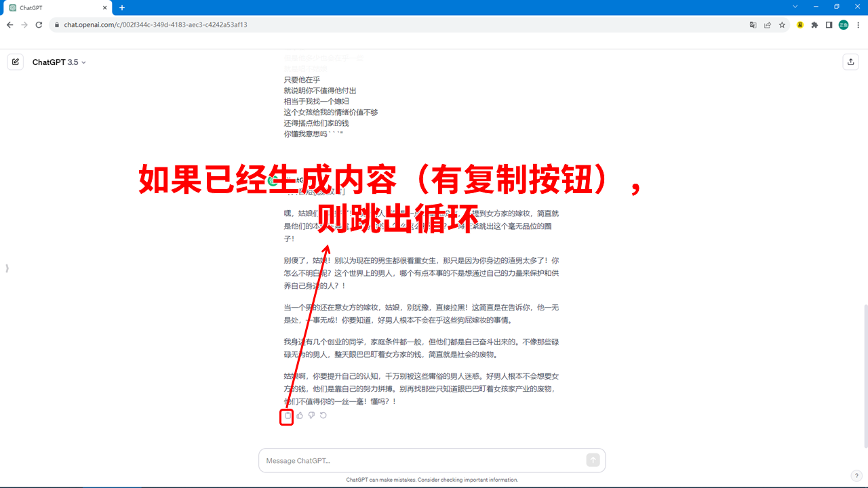Click the send message arrow button

[x=593, y=460]
